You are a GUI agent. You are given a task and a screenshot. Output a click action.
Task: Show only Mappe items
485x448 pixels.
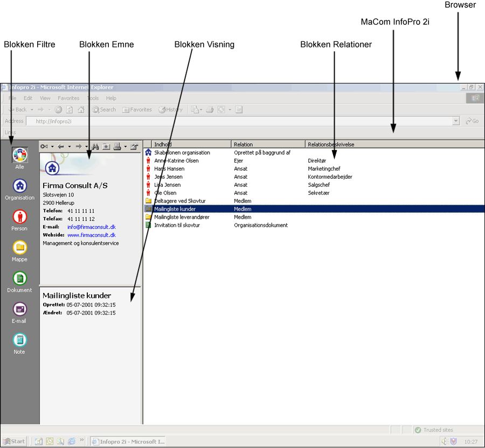click(x=20, y=248)
